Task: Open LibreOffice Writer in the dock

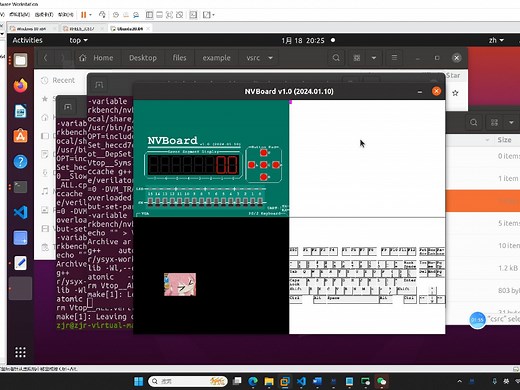Action: (20, 111)
